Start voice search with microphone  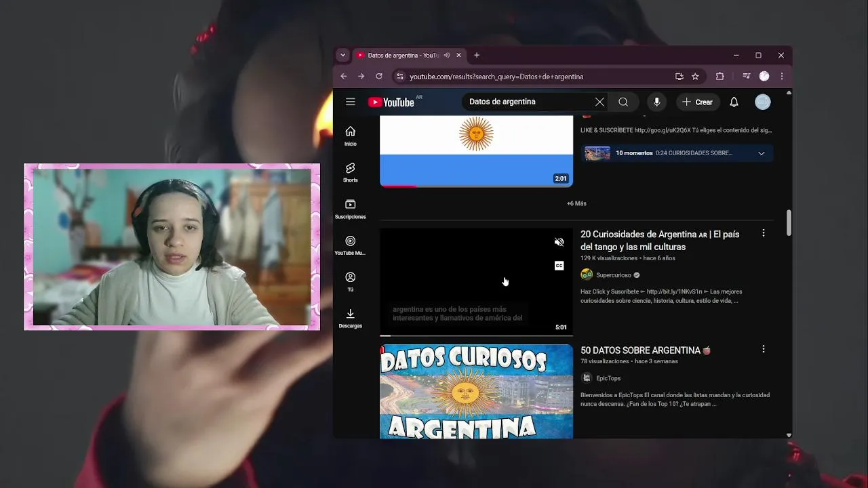pyautogui.click(x=656, y=102)
